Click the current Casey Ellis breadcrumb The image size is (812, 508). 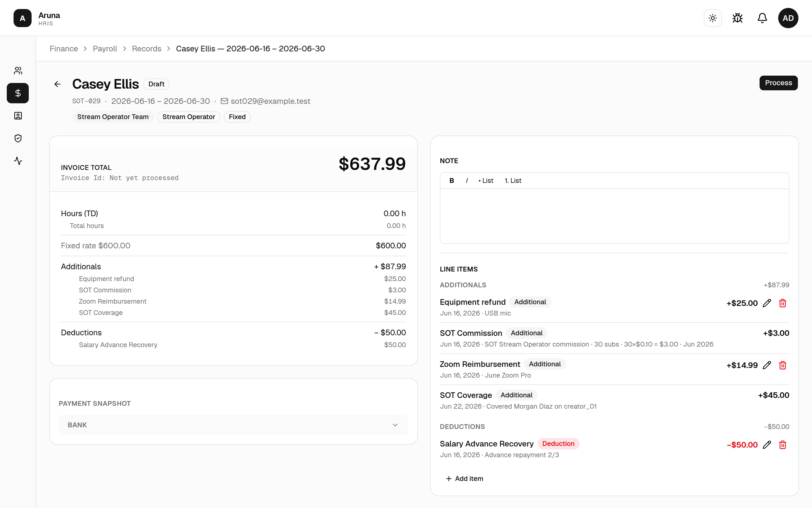point(250,49)
